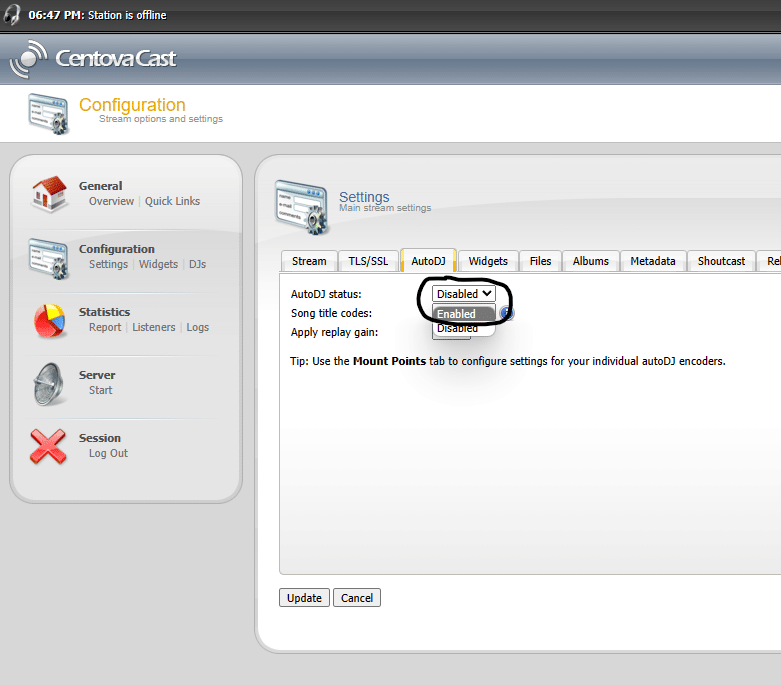
Task: Click the Cancel button
Action: point(357,598)
